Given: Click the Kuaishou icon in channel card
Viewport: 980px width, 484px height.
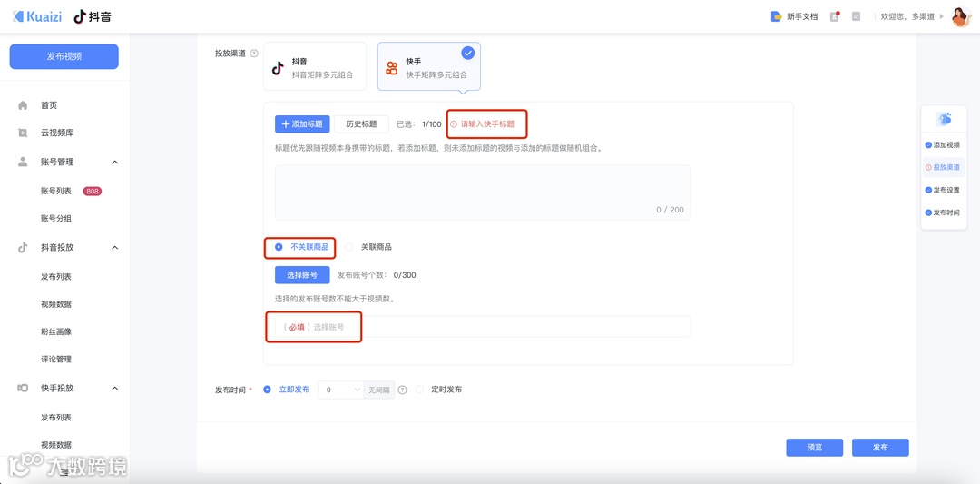Looking at the screenshot, I should pyautogui.click(x=392, y=68).
